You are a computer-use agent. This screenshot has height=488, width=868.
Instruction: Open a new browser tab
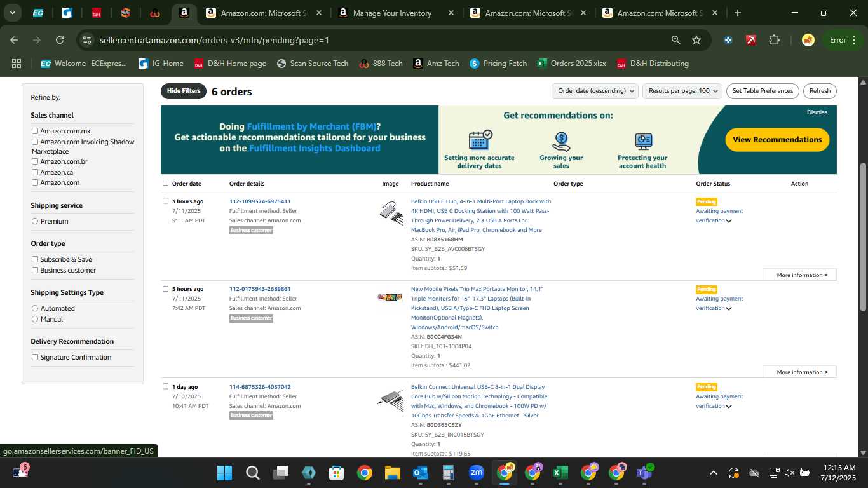pos(737,13)
